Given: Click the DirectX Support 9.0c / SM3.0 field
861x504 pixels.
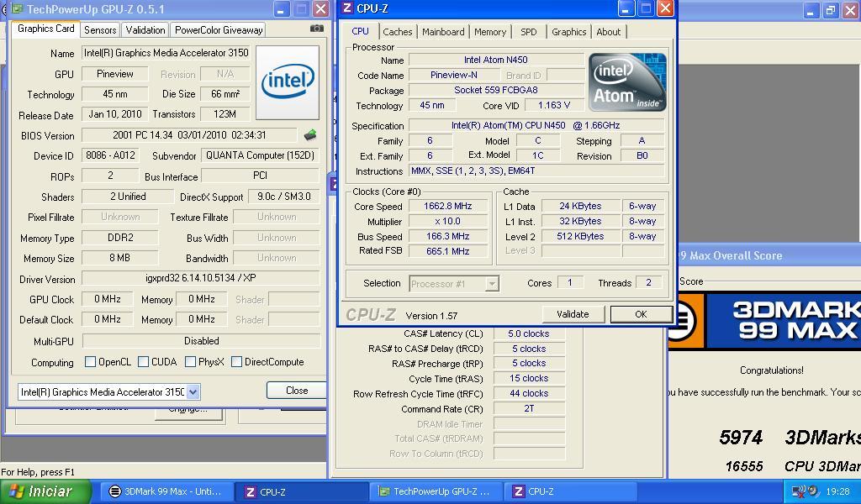Looking at the screenshot, I should [284, 197].
